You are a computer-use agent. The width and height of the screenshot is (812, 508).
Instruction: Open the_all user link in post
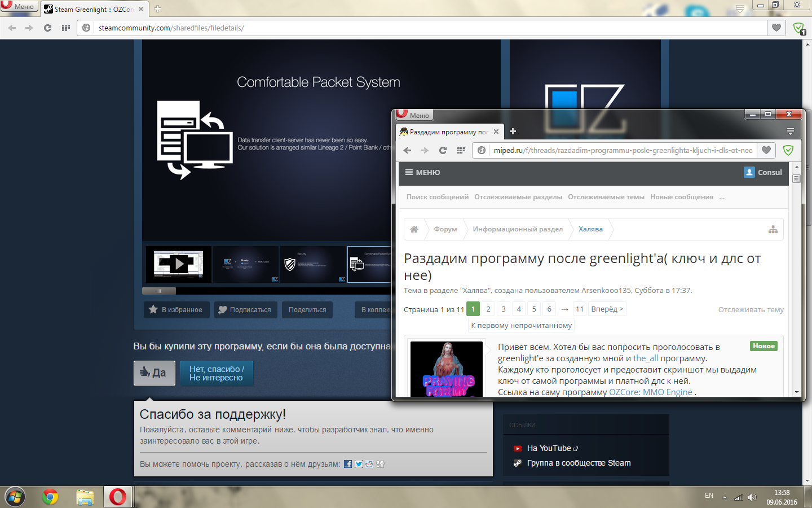(x=646, y=358)
